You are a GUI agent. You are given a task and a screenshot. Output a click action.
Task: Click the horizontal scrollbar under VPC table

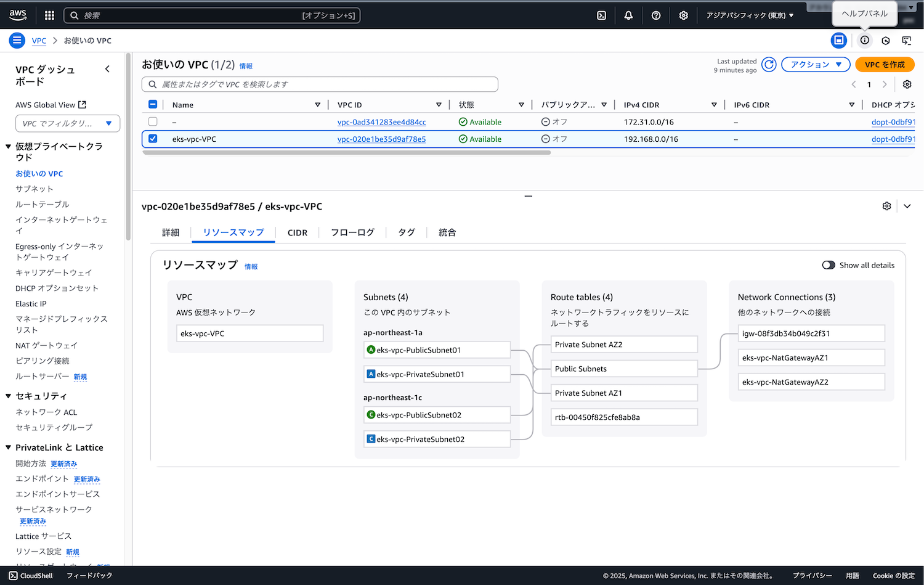pyautogui.click(x=346, y=152)
